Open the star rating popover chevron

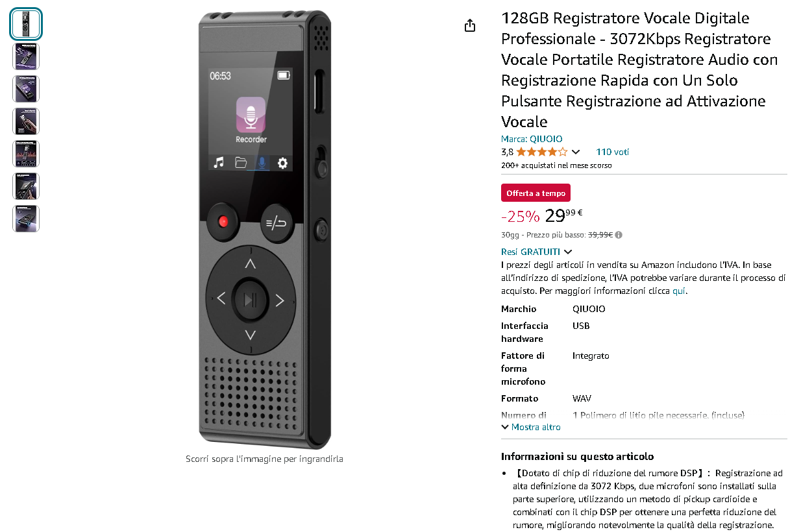tap(575, 152)
